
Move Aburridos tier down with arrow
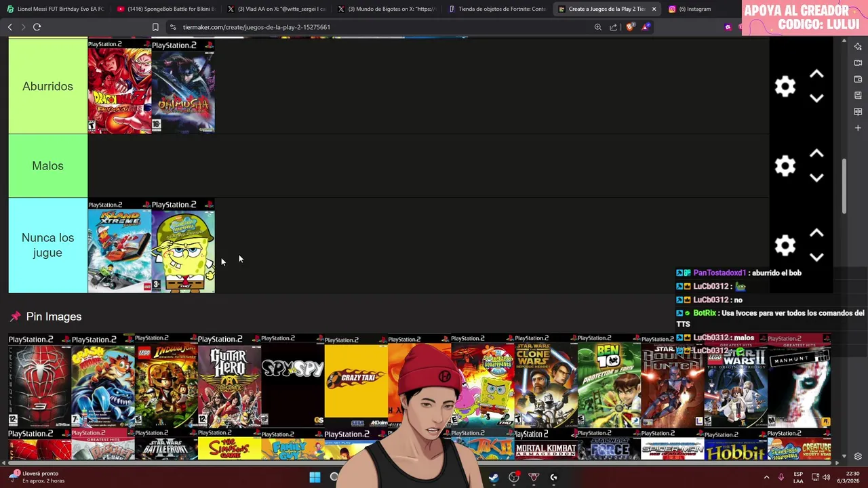[x=816, y=98]
